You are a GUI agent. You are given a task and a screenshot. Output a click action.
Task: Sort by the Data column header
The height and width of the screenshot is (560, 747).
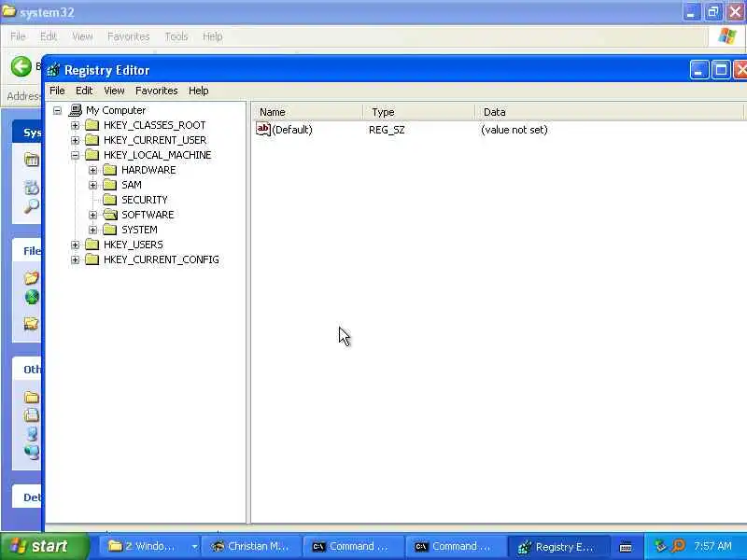point(609,112)
